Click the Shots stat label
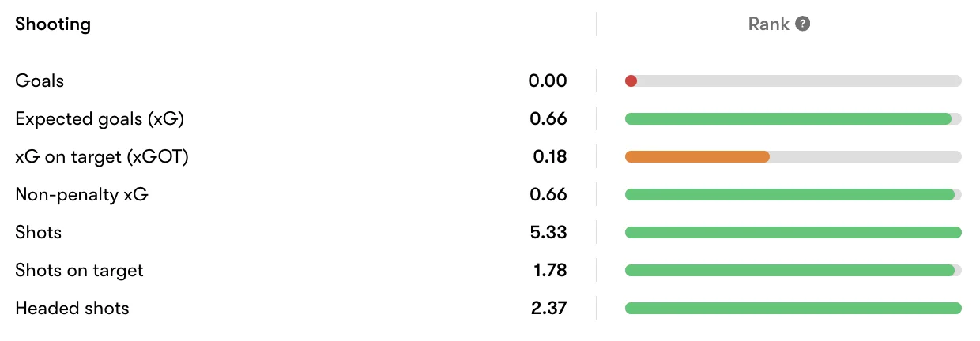This screenshot has height=341, width=980. pos(38,232)
